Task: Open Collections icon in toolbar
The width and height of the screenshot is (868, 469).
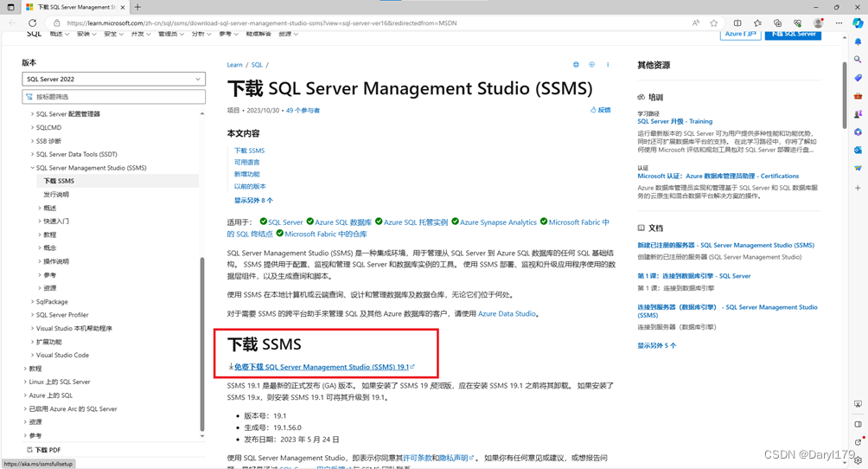Action: (777, 22)
